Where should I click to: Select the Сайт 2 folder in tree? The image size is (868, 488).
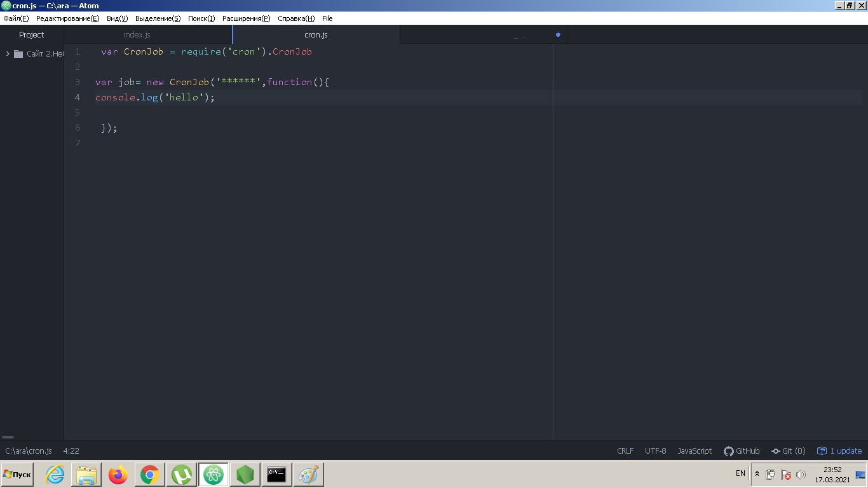click(x=39, y=54)
